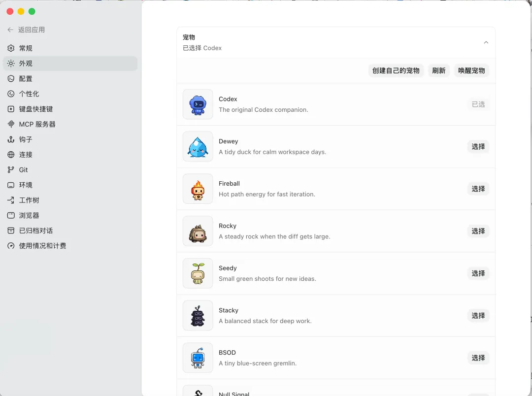Select the Rocky pet with 选择
The image size is (532, 396).
click(478, 231)
